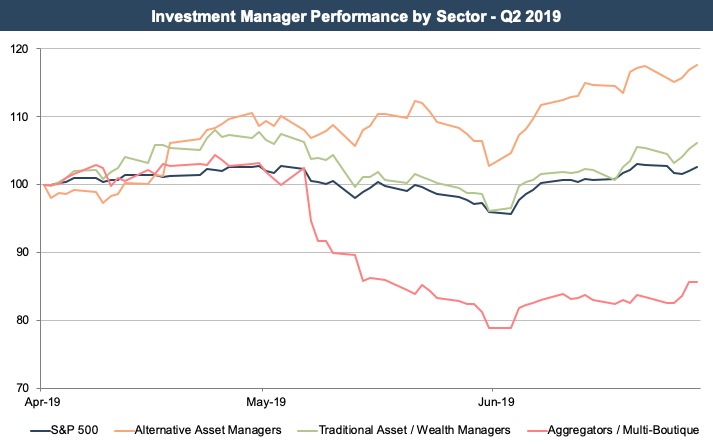Click the 120 y-axis label
The image size is (713, 445).
[x=17, y=49]
